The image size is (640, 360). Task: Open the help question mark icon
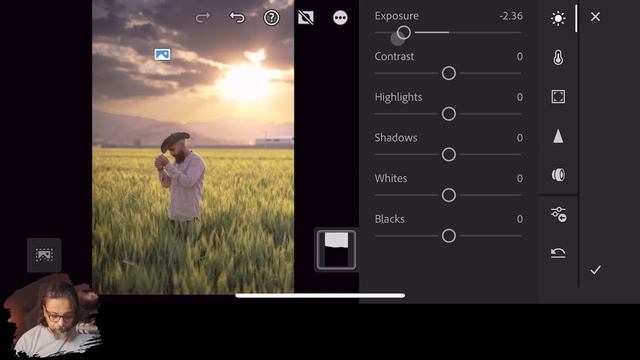pos(271,18)
